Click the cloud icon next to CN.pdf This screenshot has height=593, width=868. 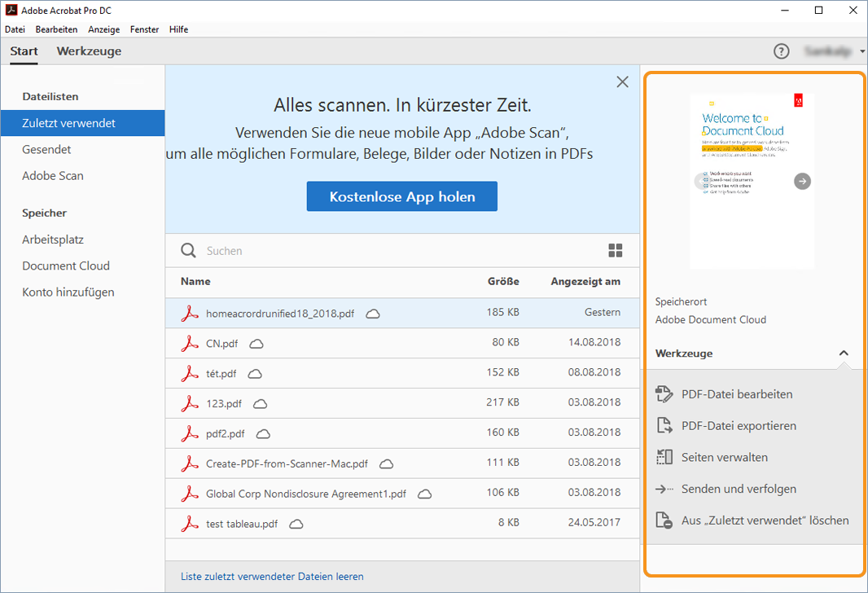pyautogui.click(x=256, y=344)
